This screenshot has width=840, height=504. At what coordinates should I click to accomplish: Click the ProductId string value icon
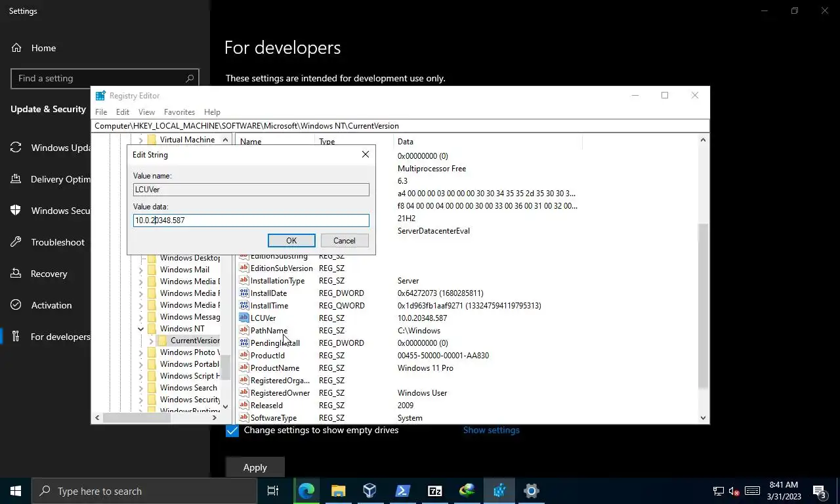click(244, 356)
